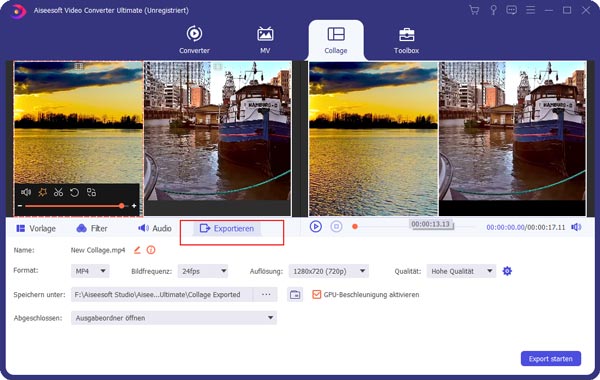Open the Abgeschlossen Ausgabeordner öffnen dropdown
The width and height of the screenshot is (600, 380).
pos(174,318)
